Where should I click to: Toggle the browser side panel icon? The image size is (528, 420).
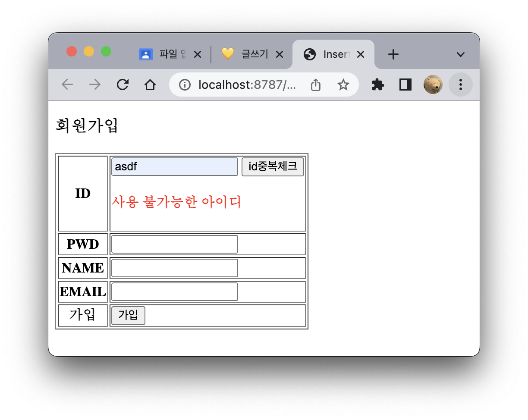405,85
